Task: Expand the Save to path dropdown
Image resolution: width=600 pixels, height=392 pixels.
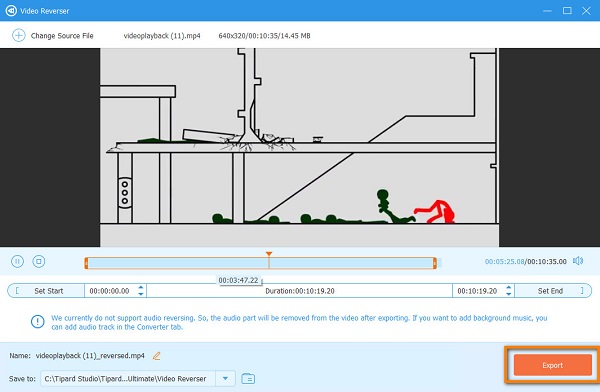Action: [x=225, y=379]
